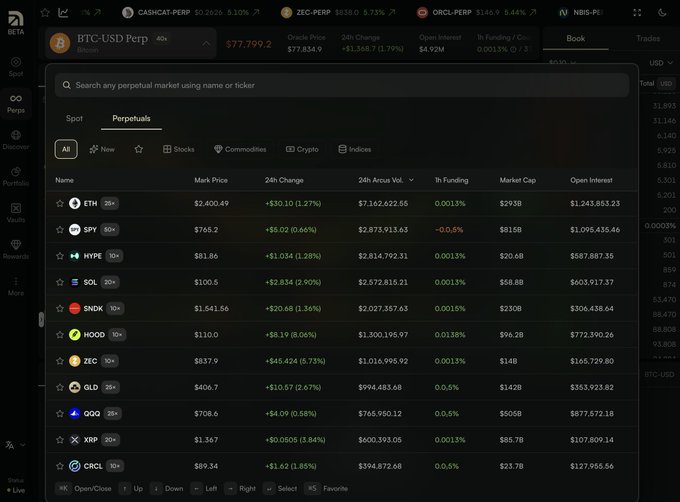Select the Perpetuals tab
This screenshot has height=502, width=680.
[x=131, y=118]
